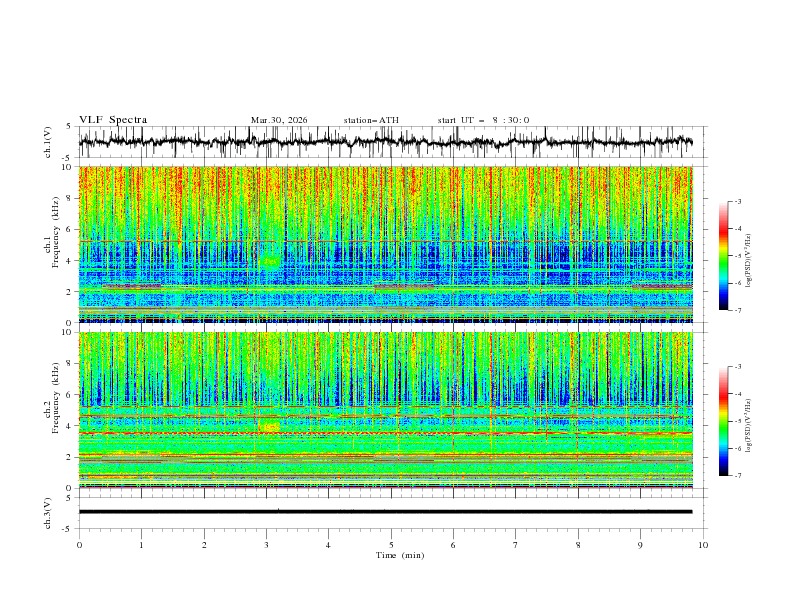Viewport: 792px width, 612px height.
Task: Click the "-7" tick on lower color bar
Action: (x=737, y=476)
